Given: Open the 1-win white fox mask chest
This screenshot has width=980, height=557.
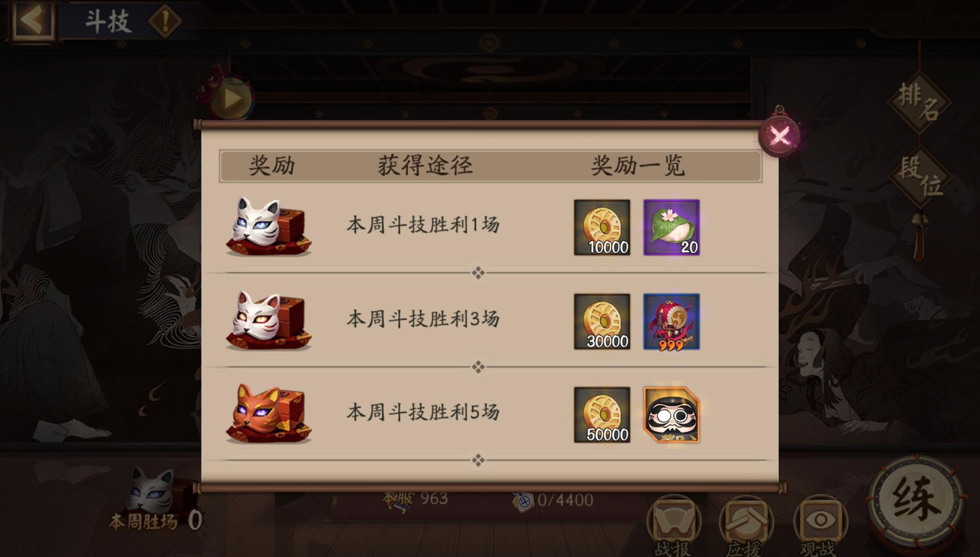Looking at the screenshot, I should pyautogui.click(x=268, y=226).
